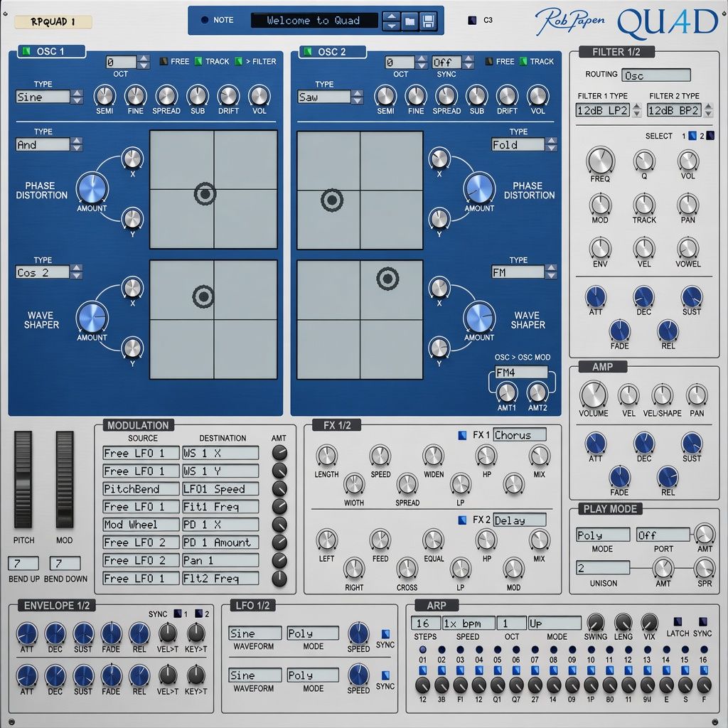Viewport: 728px width, 728px height.
Task: Open the ARP section header
Action: (x=437, y=605)
